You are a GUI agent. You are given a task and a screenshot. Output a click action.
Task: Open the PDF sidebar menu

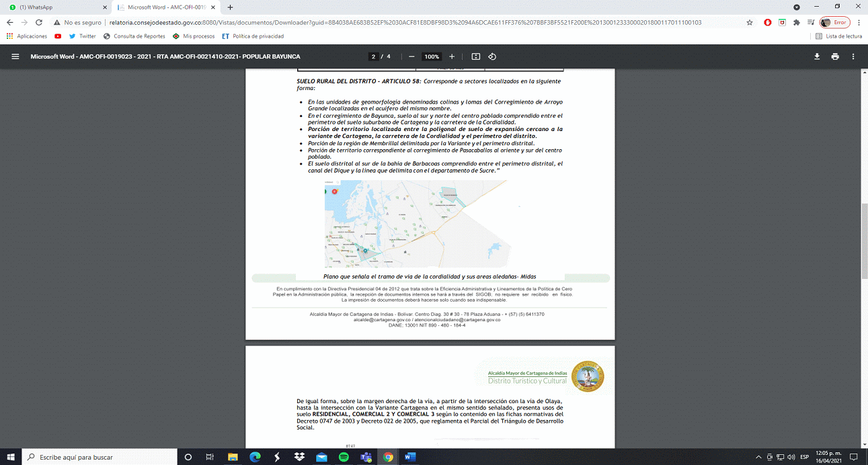[15, 56]
